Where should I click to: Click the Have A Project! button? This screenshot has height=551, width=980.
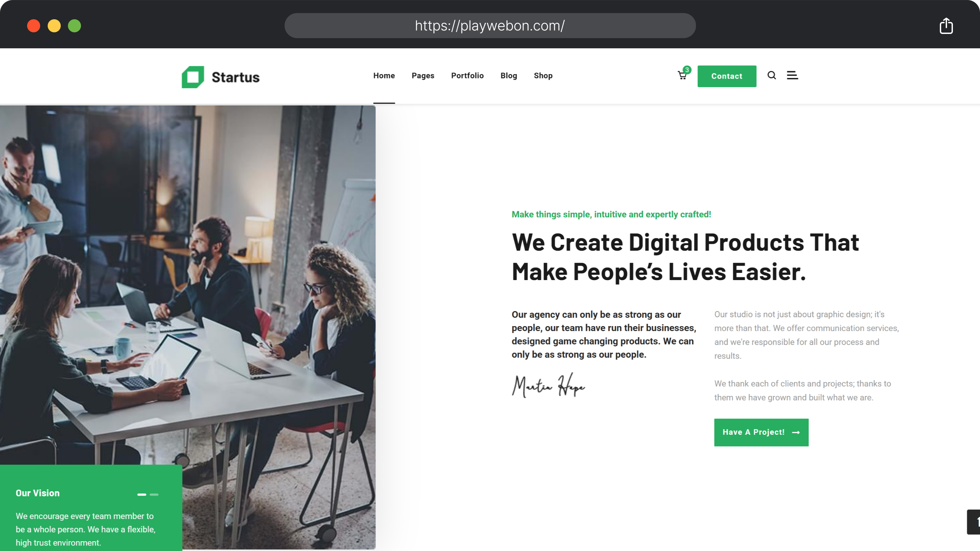click(x=761, y=433)
